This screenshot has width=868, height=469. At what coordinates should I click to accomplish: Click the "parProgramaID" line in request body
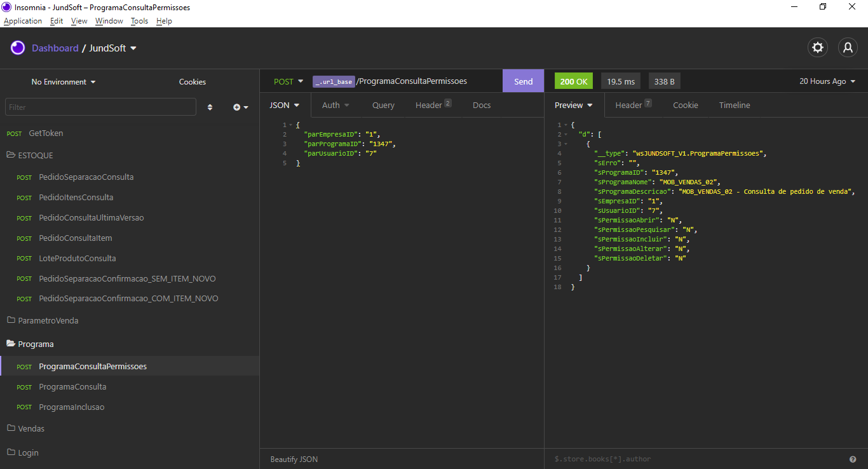[350, 144]
